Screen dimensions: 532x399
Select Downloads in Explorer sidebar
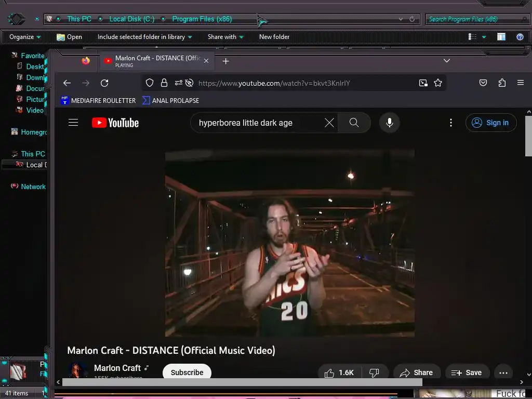click(31, 77)
